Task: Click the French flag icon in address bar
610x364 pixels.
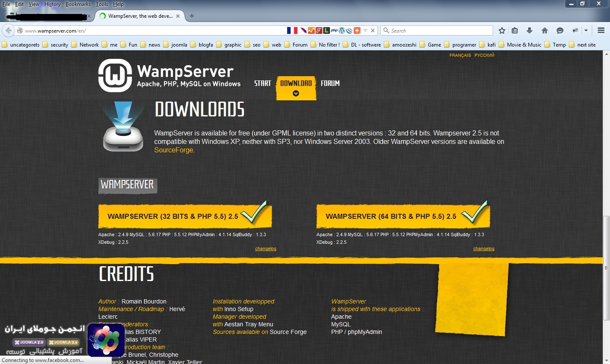Action: click(x=292, y=30)
